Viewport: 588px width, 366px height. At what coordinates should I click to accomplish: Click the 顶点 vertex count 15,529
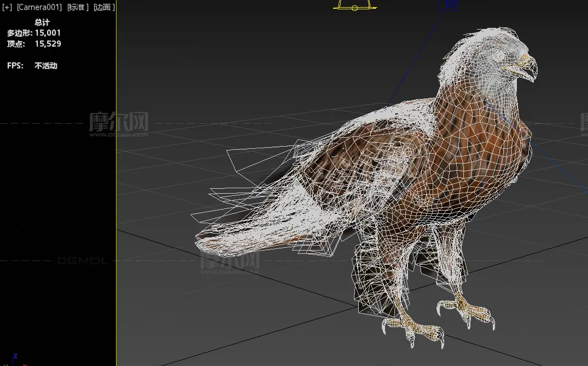tap(48, 44)
